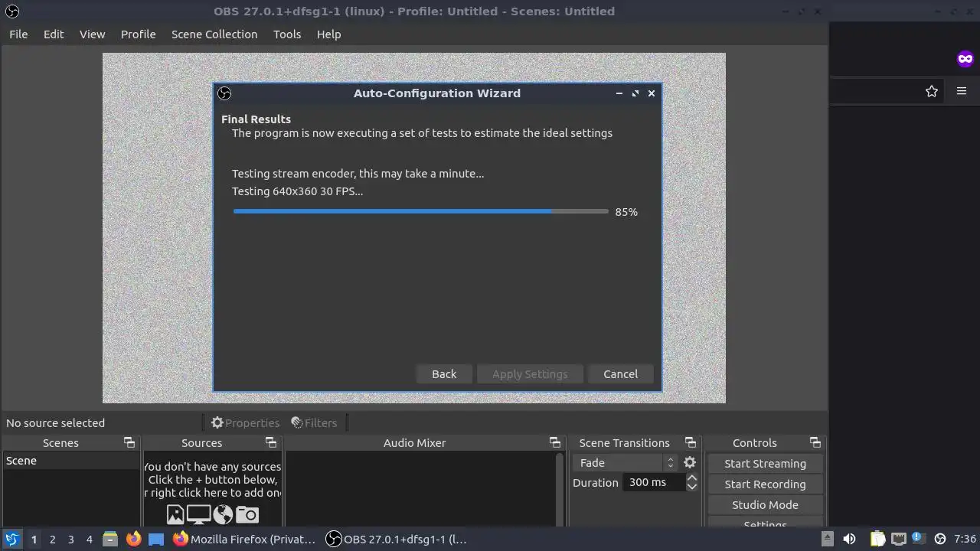Switch to workspace 2
Screen dimensions: 980x551
tap(52, 539)
